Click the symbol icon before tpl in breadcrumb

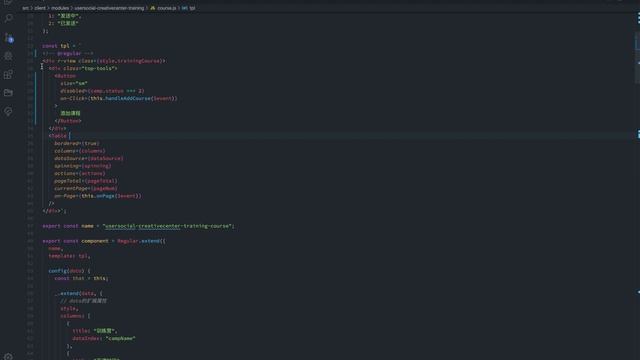click(184, 8)
